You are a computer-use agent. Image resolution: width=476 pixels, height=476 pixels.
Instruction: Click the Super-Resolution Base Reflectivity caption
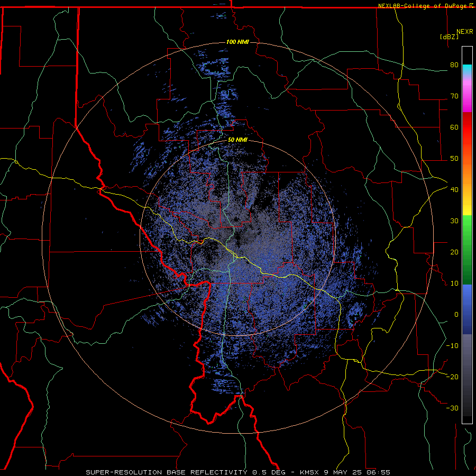pyautogui.click(x=167, y=472)
